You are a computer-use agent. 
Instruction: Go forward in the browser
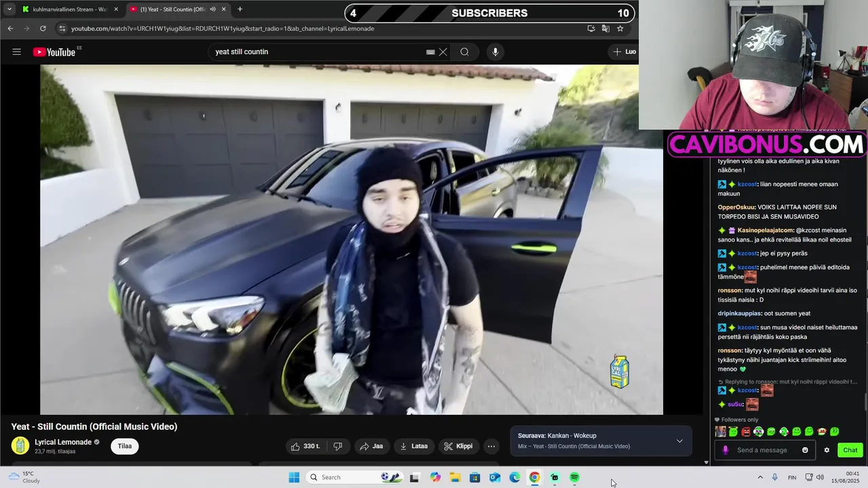26,28
